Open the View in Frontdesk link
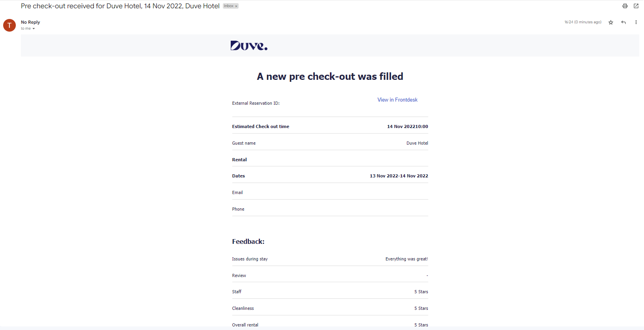This screenshot has height=330, width=644. (x=397, y=100)
